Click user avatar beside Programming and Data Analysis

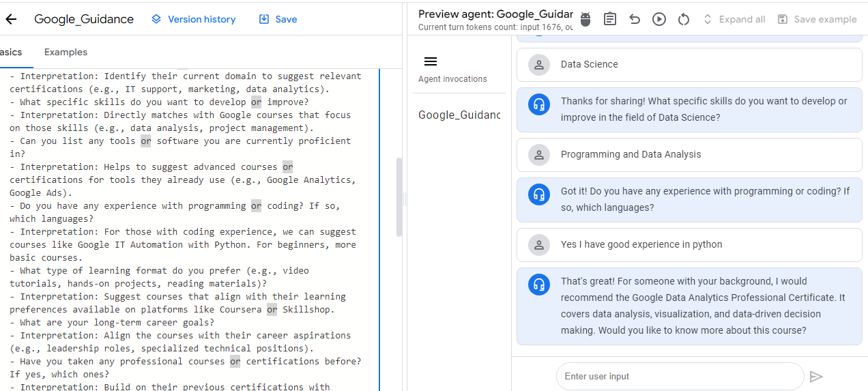(x=539, y=154)
